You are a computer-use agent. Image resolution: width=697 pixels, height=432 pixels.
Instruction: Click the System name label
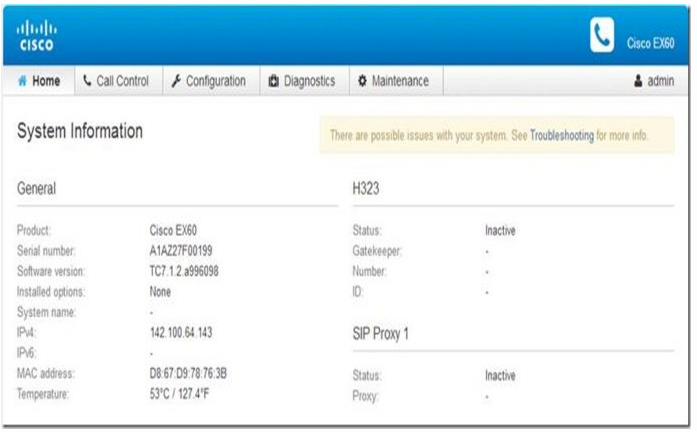[46, 312]
